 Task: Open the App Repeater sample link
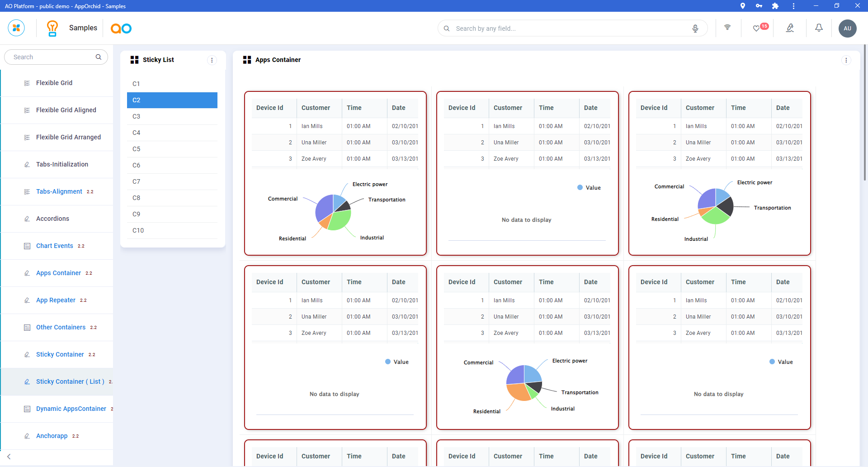point(56,300)
